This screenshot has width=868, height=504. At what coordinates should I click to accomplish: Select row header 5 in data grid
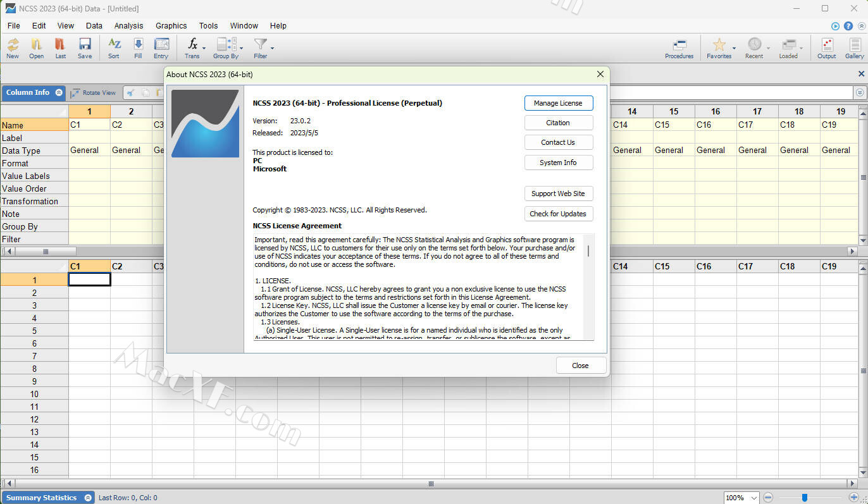(35, 331)
